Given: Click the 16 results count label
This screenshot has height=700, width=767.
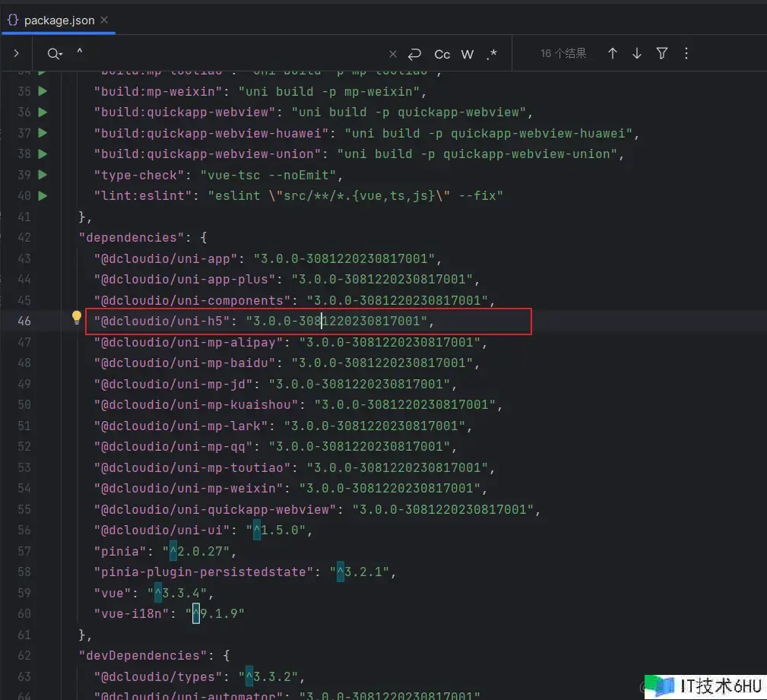Looking at the screenshot, I should 563,53.
